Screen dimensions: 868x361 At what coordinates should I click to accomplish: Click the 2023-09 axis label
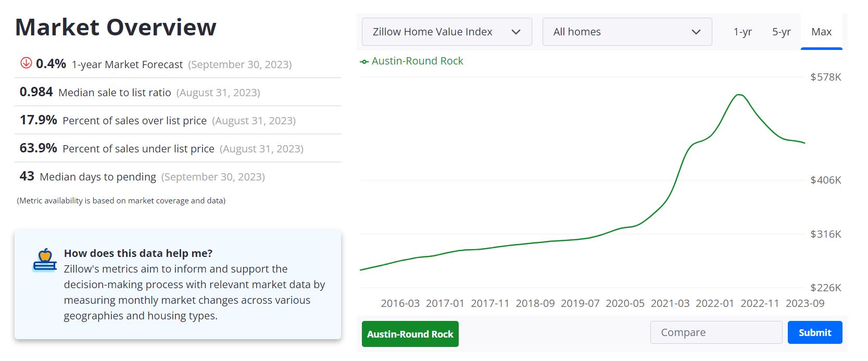point(804,303)
